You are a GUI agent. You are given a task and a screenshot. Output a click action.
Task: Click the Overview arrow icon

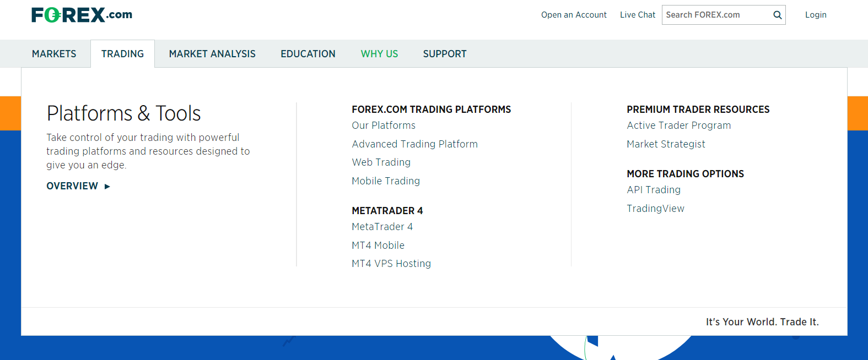[x=107, y=187]
